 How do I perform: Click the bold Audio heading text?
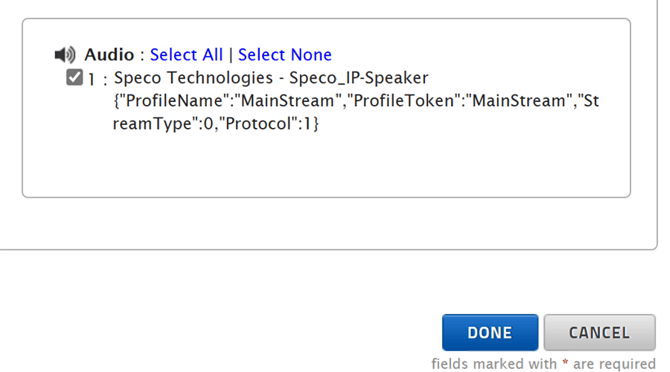(x=109, y=55)
